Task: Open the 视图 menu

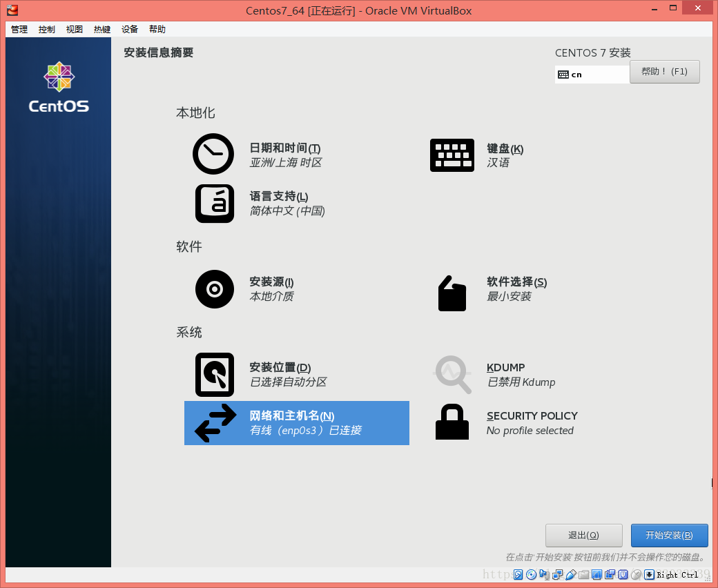Action: coord(74,29)
